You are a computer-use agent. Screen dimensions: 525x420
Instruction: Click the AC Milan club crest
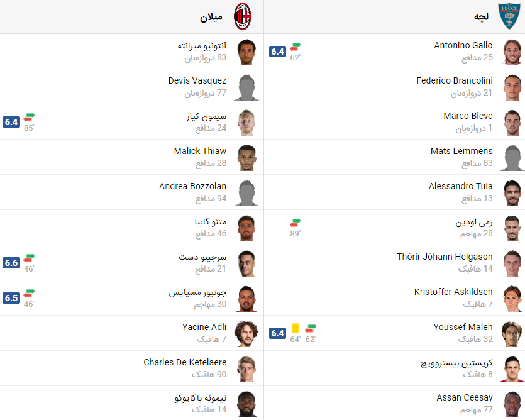pyautogui.click(x=243, y=17)
